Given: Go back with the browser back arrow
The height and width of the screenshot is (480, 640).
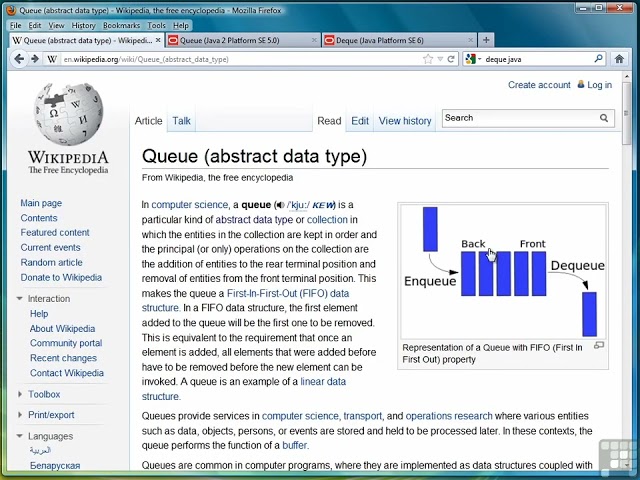Looking at the screenshot, I should (19, 59).
